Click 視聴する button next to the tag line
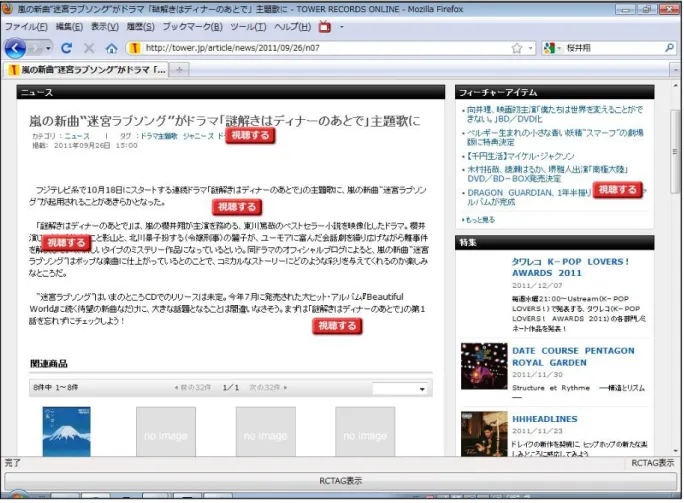Viewport: 684px width, 503px height. (250, 135)
